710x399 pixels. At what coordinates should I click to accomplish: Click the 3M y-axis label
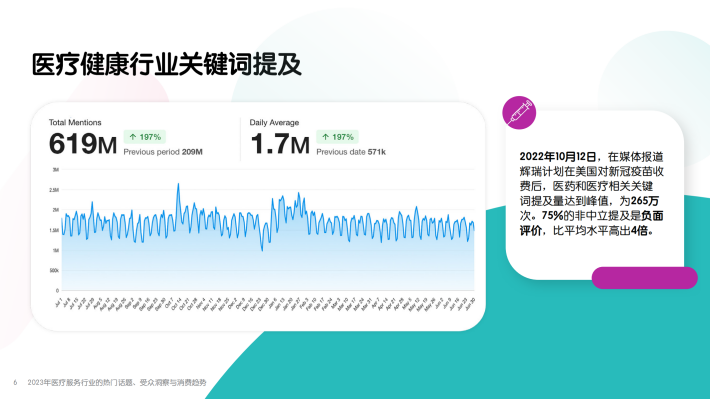(56, 170)
